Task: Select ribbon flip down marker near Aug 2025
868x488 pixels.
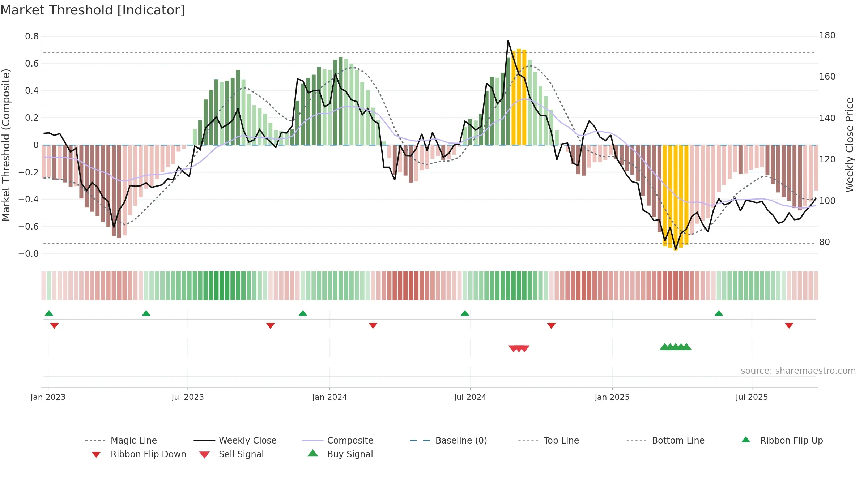Action: click(789, 326)
